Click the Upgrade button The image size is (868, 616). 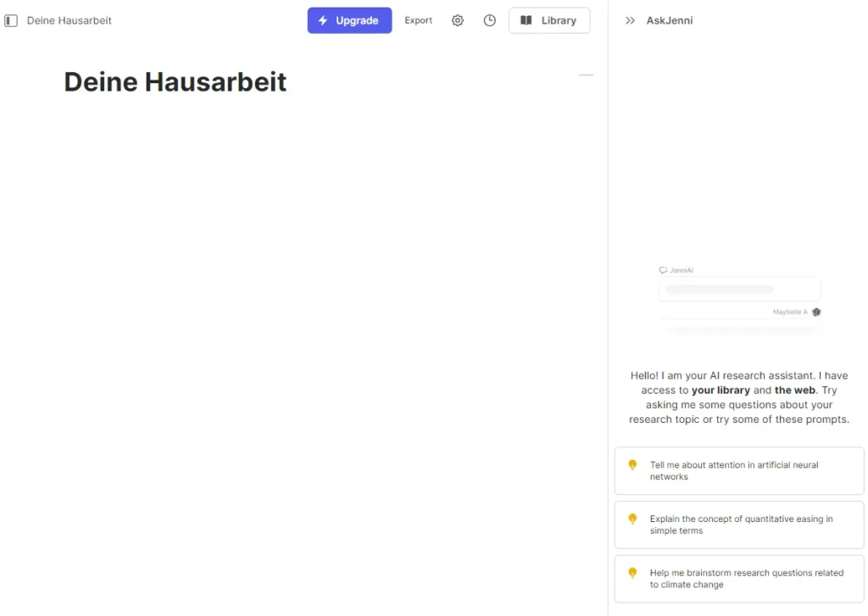[x=349, y=20]
